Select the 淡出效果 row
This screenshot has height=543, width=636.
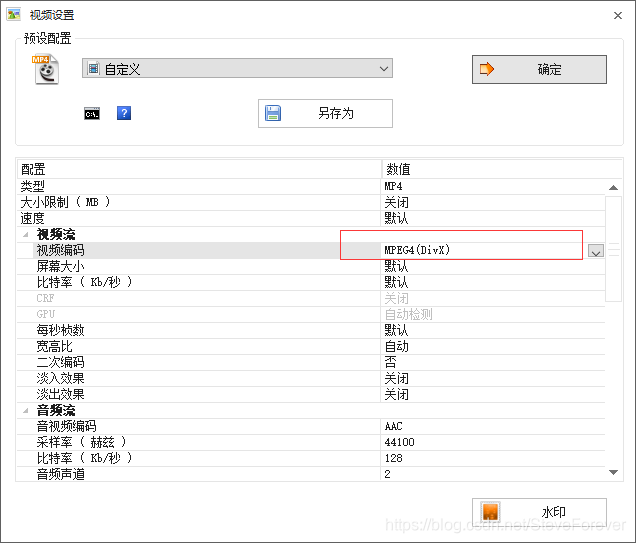[311, 394]
